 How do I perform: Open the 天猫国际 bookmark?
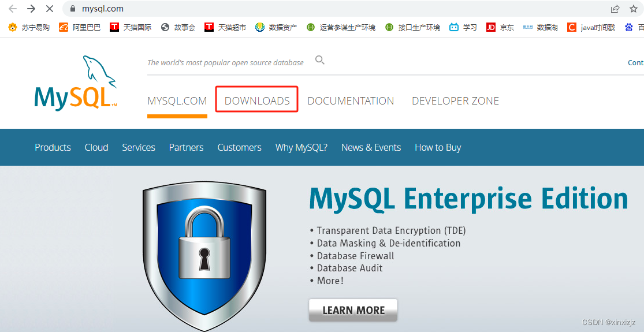pos(131,28)
